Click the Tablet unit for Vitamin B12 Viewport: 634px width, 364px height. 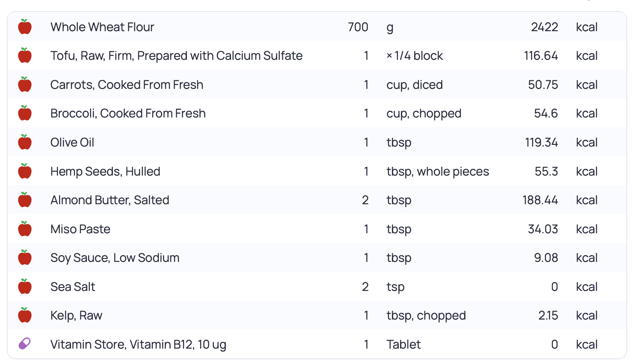(x=403, y=344)
